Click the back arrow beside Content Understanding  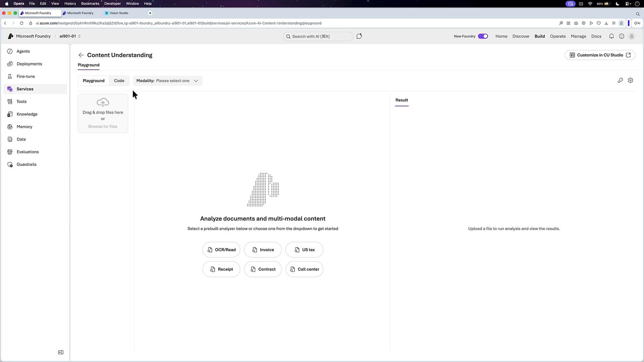(81, 55)
